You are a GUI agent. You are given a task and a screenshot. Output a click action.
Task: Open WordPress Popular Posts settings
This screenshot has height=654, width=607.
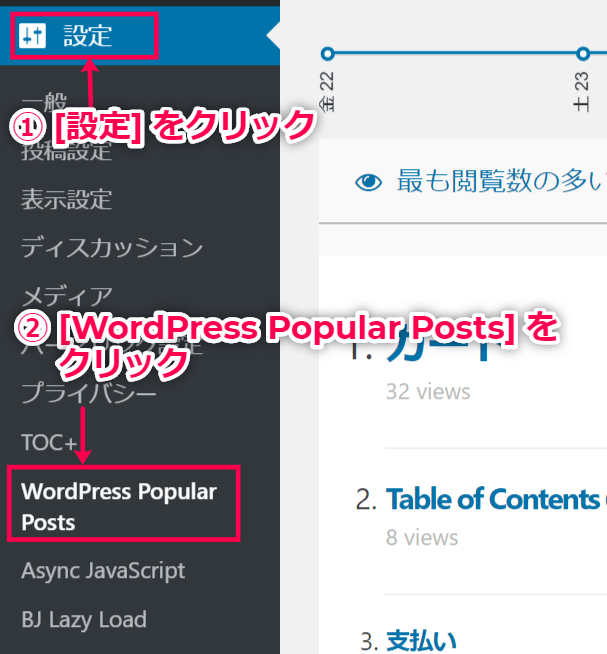(x=119, y=507)
